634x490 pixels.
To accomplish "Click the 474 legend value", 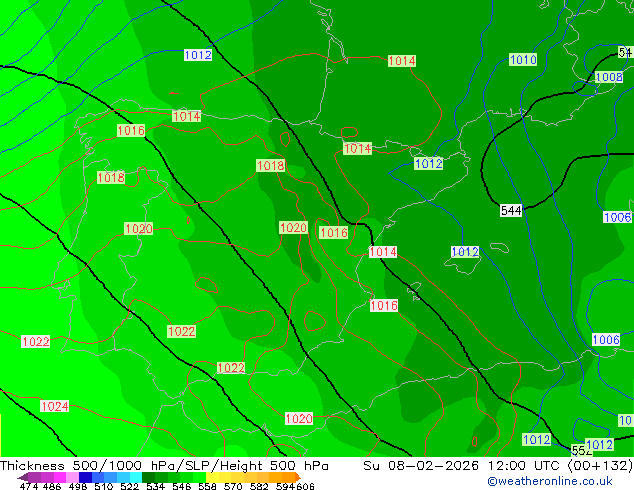I will (29, 486).
